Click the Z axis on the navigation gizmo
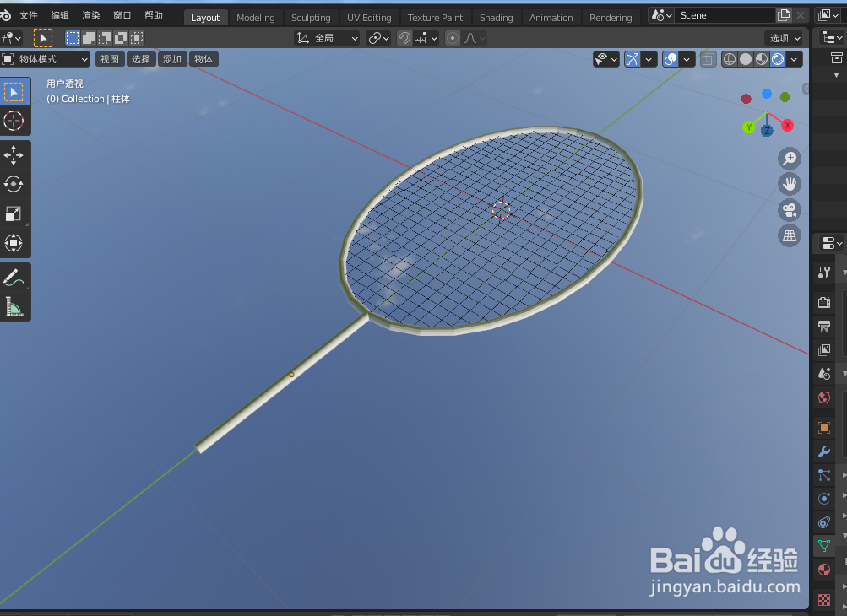The image size is (847, 616). coord(766,131)
